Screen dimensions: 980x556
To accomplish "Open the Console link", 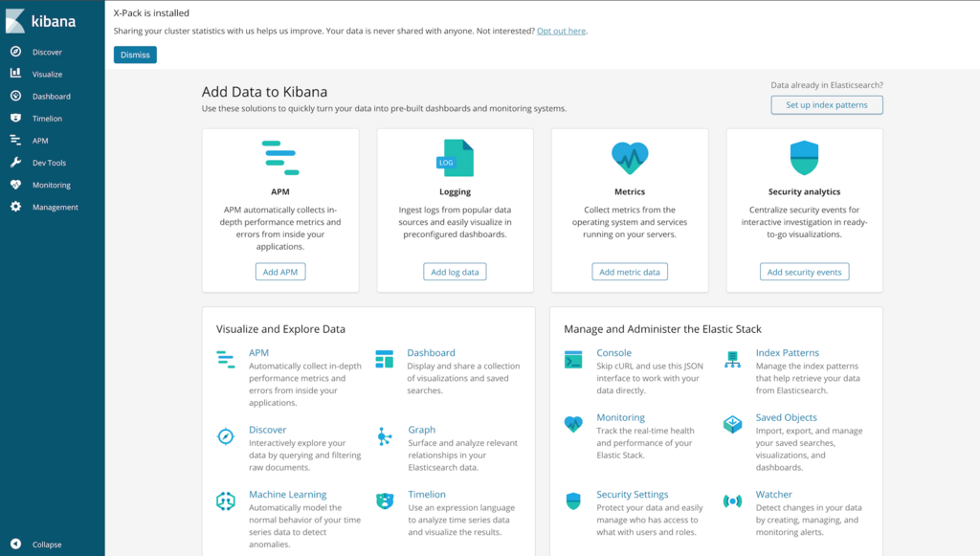I will [613, 352].
